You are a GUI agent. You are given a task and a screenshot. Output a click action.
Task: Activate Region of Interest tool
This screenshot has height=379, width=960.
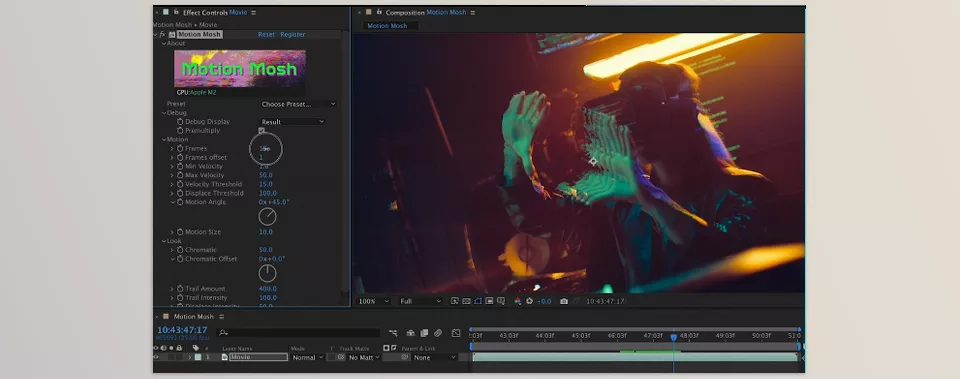pos(489,301)
